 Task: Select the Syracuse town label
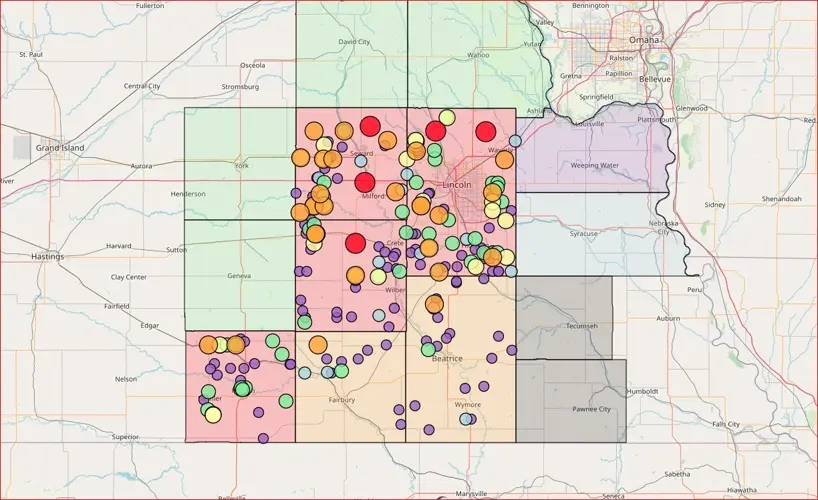point(583,233)
